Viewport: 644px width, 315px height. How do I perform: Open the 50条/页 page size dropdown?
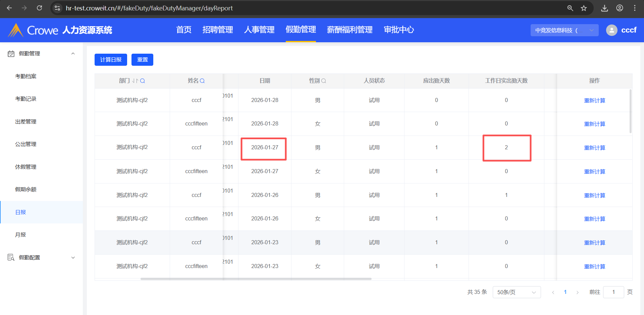(x=517, y=292)
